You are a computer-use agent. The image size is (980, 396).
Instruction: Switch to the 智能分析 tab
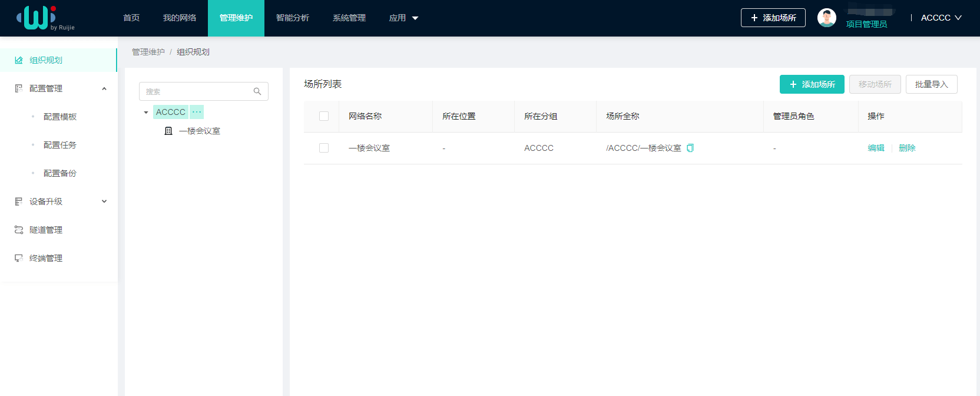pos(293,18)
